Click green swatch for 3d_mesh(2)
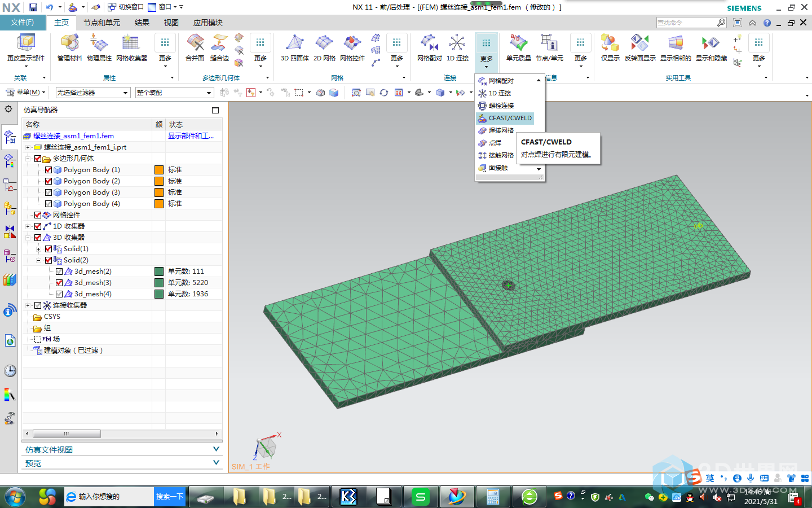The height and width of the screenshot is (508, 812). [159, 271]
